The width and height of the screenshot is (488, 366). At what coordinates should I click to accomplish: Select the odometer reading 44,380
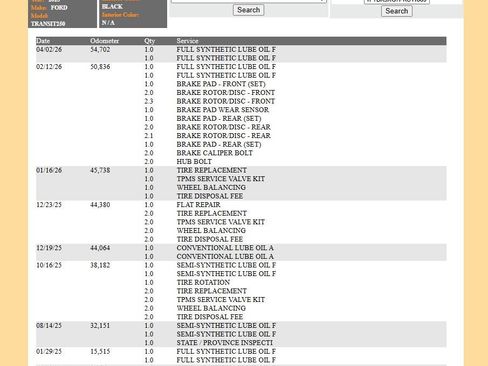tap(100, 205)
